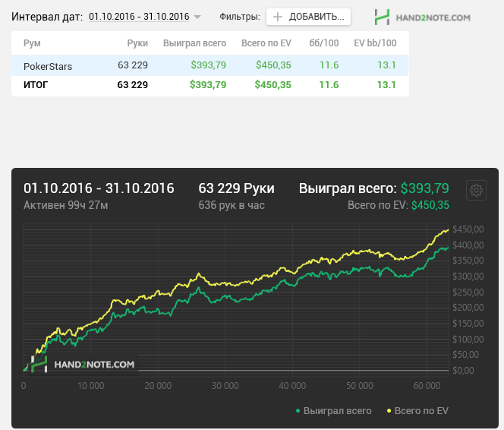Click 13.1 in the ИТОГ row
The width and height of the screenshot is (504, 430).
click(x=386, y=85)
